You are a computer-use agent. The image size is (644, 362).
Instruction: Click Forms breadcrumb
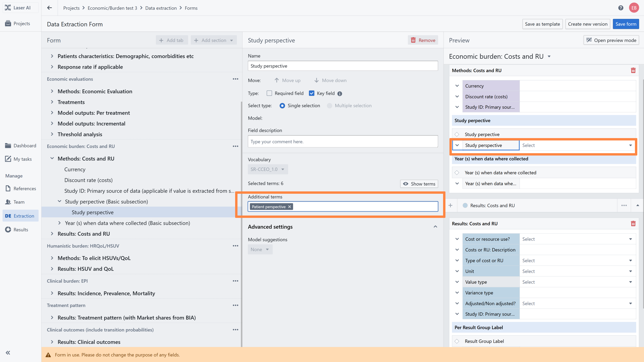click(191, 8)
